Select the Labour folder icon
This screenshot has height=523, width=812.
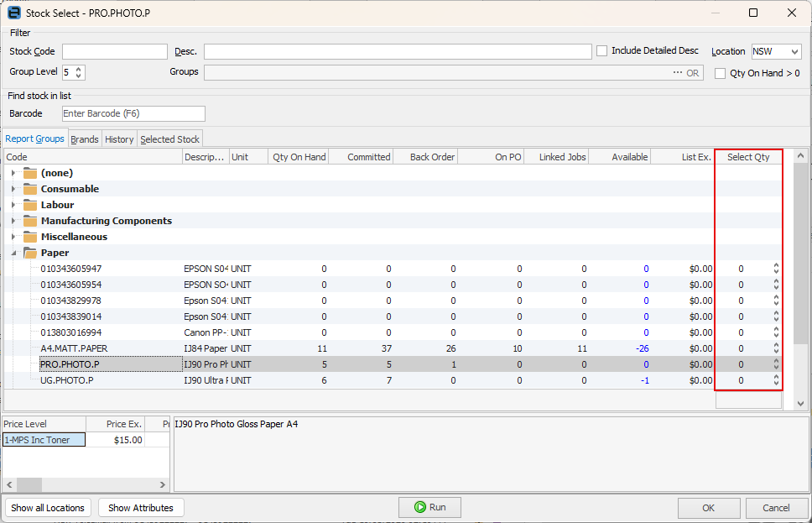30,206
